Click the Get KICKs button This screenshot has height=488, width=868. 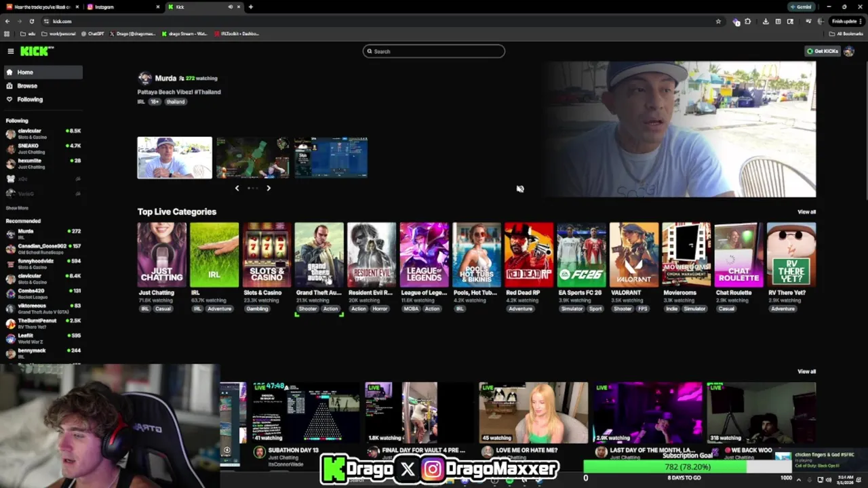pyautogui.click(x=822, y=51)
